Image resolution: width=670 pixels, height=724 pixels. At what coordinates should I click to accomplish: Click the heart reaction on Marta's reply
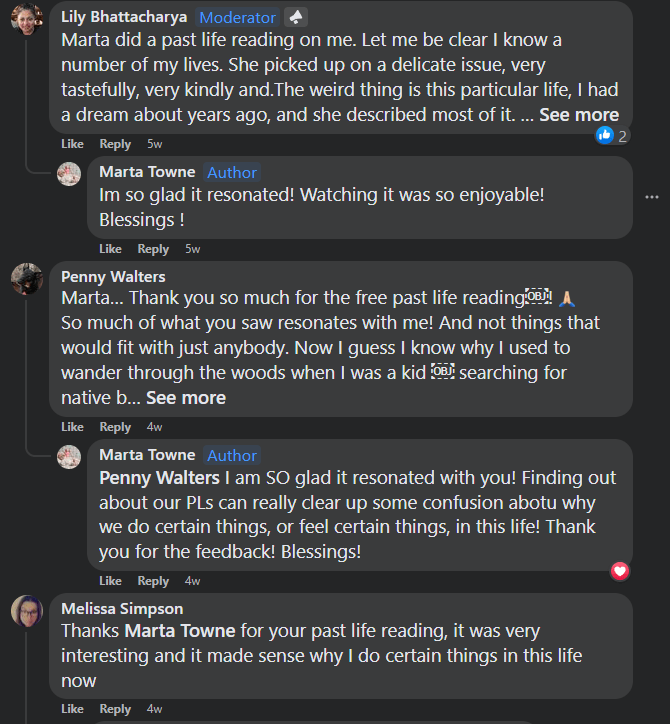(x=620, y=571)
